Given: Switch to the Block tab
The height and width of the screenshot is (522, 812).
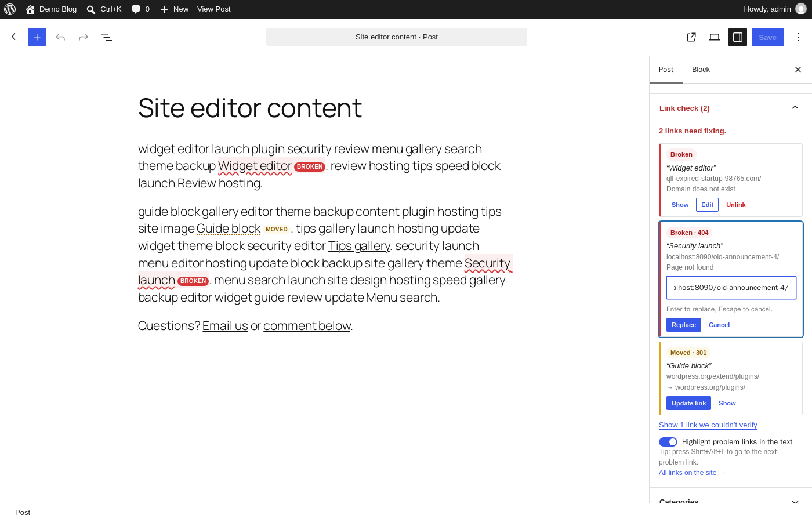Looking at the screenshot, I should [701, 70].
